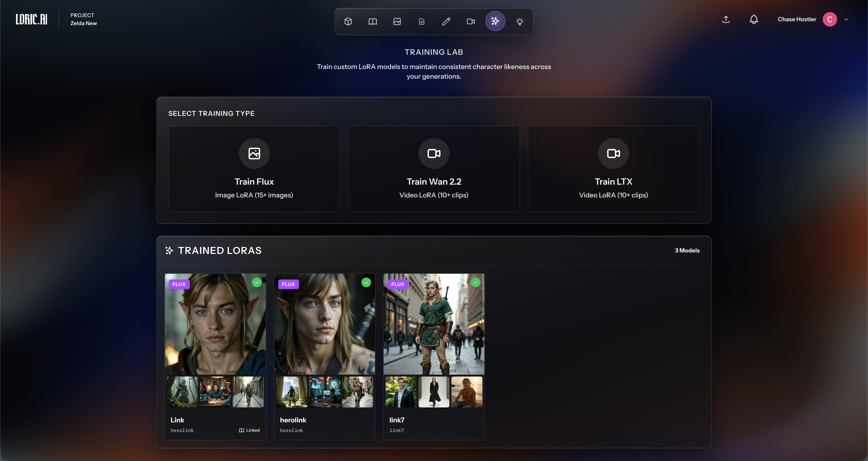Click the Linked book indicator on Link card
This screenshot has height=461, width=868.
click(x=249, y=430)
